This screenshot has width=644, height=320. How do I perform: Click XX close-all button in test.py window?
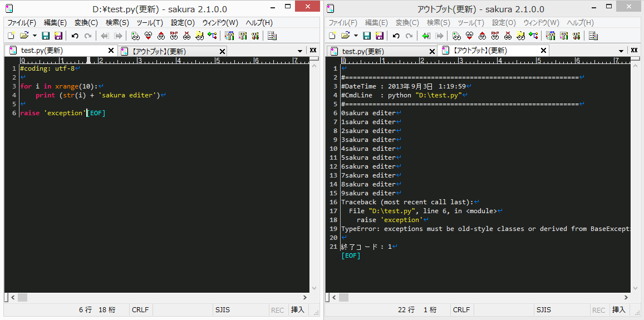point(313,51)
